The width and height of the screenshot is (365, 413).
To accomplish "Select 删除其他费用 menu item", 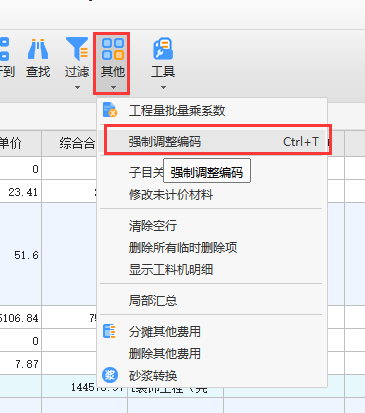I will (x=212, y=353).
